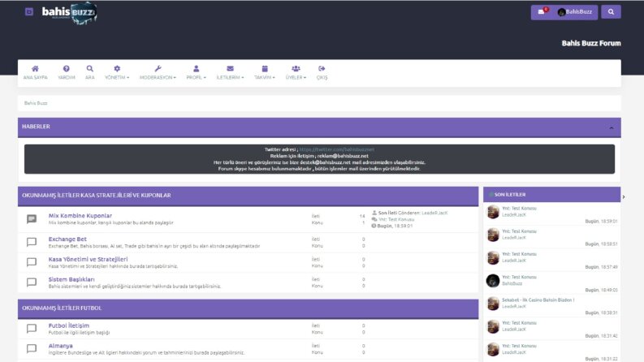Expand the Üyeler members dropdown

[x=296, y=72]
